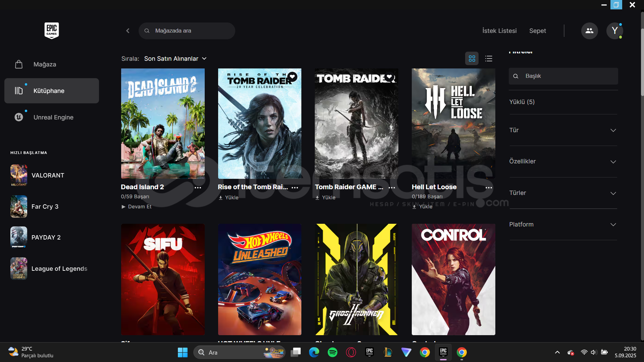Open Hell Let Loose options menu
The image size is (644, 362).
pos(489,188)
